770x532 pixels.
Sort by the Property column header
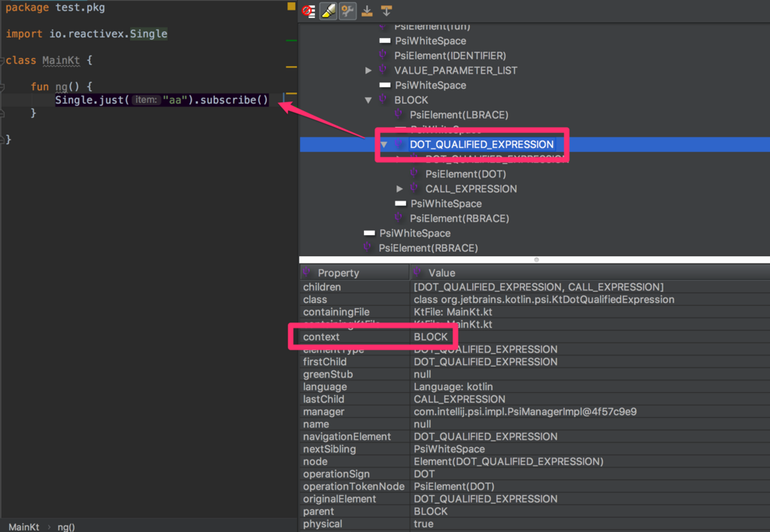point(355,273)
